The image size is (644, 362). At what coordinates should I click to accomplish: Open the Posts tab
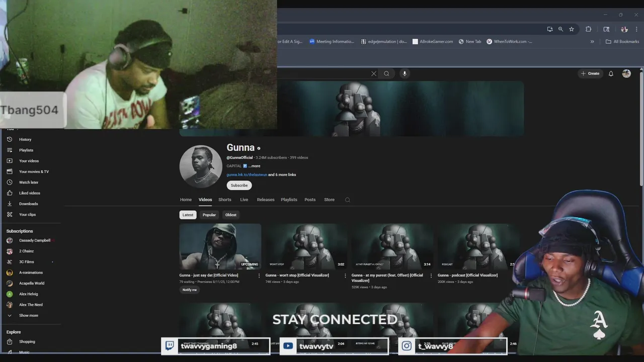310,200
